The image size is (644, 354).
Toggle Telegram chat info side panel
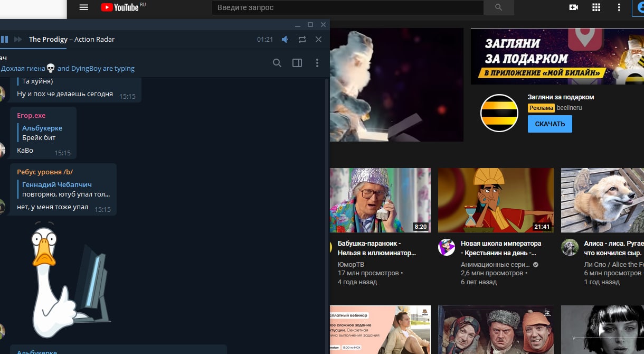click(297, 63)
